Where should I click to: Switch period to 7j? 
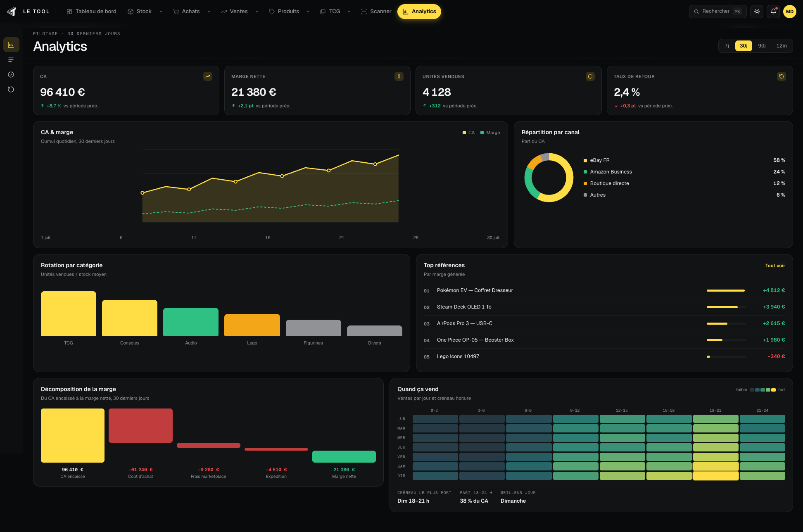[727, 46]
